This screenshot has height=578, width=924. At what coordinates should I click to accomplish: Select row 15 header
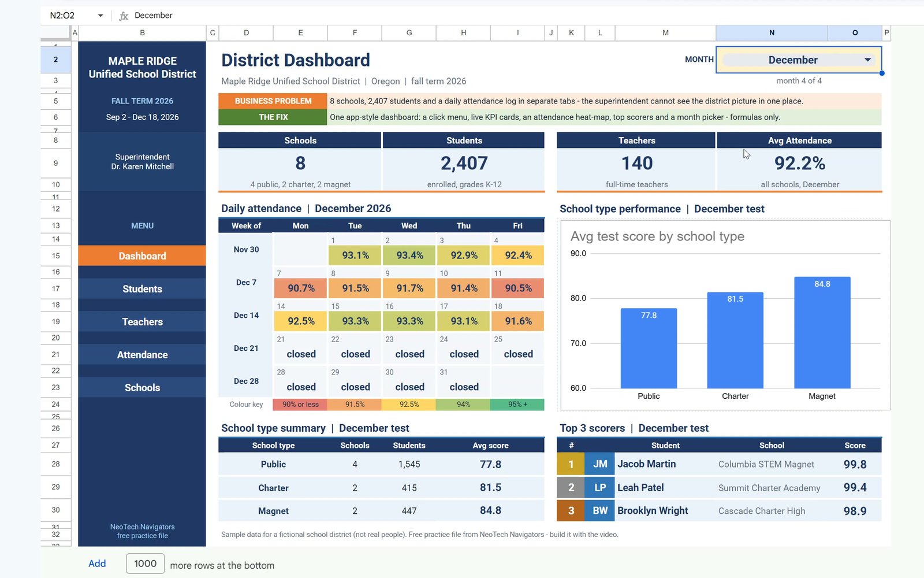[x=55, y=256]
